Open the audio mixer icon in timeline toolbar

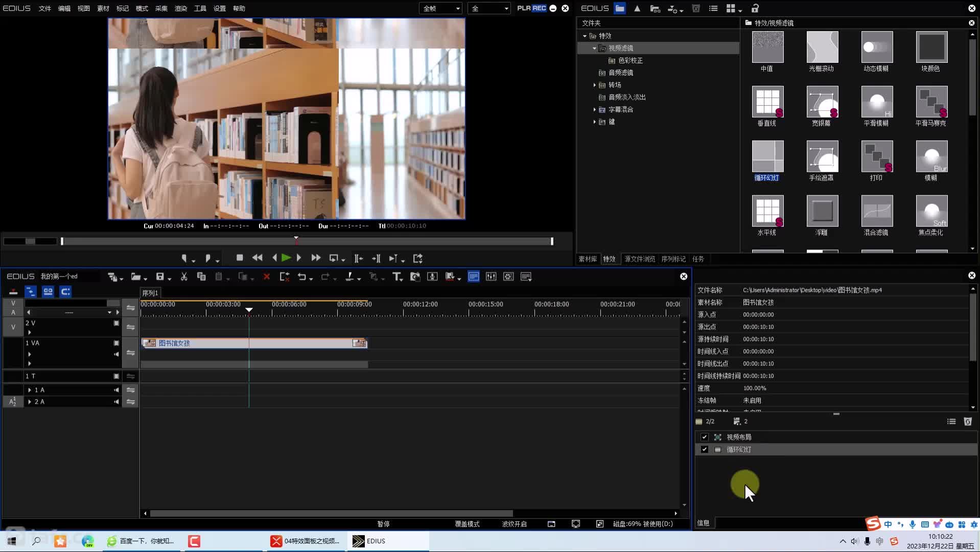tap(491, 277)
